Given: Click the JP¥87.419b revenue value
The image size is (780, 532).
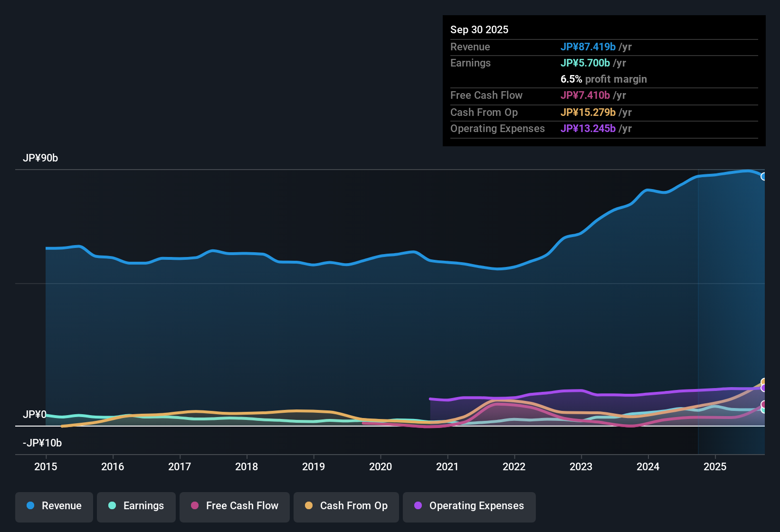Looking at the screenshot, I should [589, 47].
